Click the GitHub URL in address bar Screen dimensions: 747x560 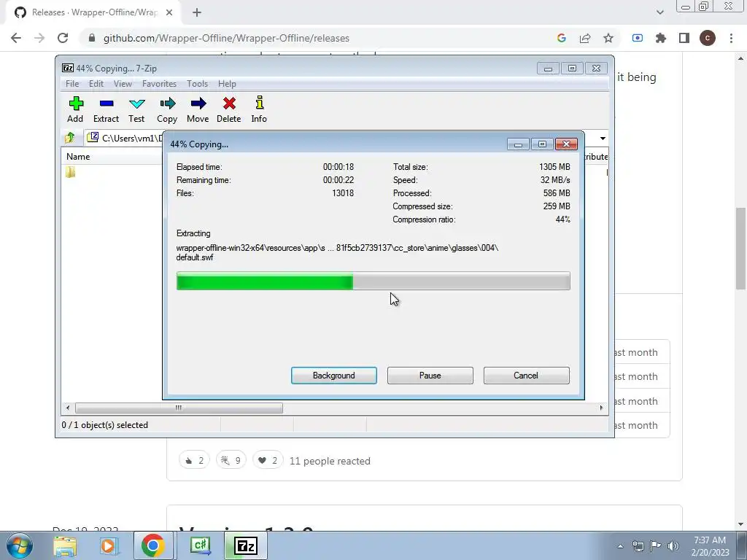point(226,38)
